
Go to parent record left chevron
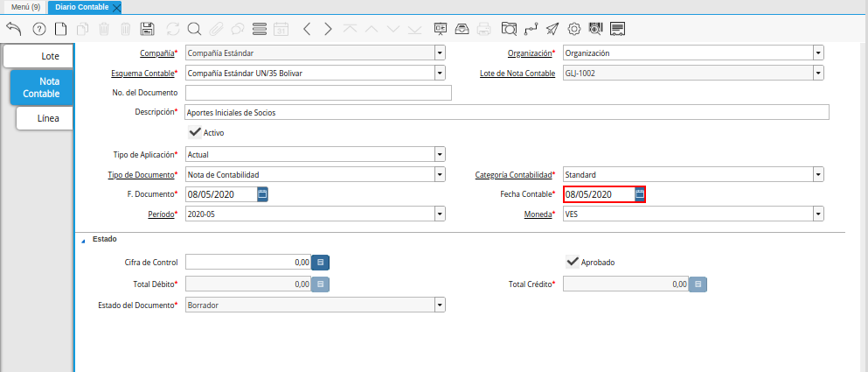pyautogui.click(x=307, y=29)
